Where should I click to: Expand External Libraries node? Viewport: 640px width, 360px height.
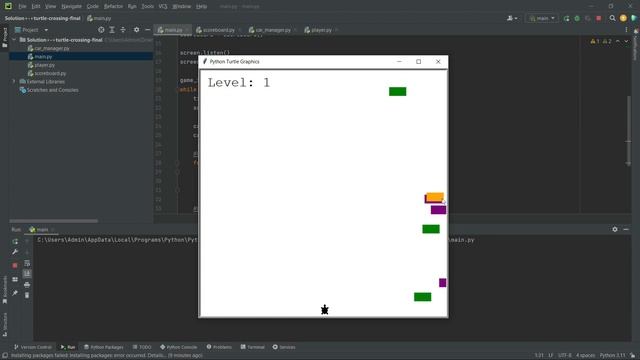[14, 82]
